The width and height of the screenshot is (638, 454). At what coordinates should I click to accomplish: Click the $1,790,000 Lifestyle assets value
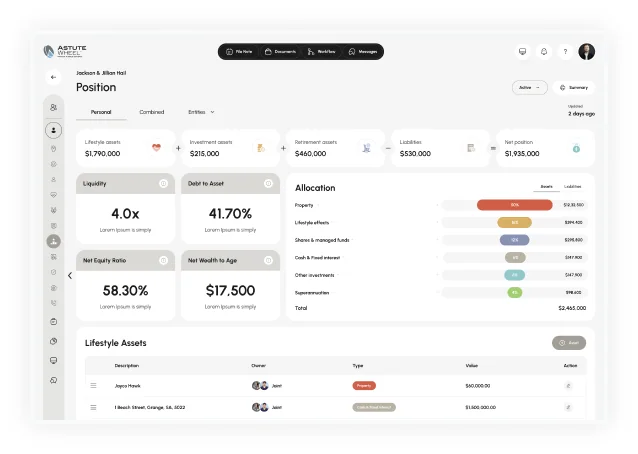pyautogui.click(x=103, y=154)
